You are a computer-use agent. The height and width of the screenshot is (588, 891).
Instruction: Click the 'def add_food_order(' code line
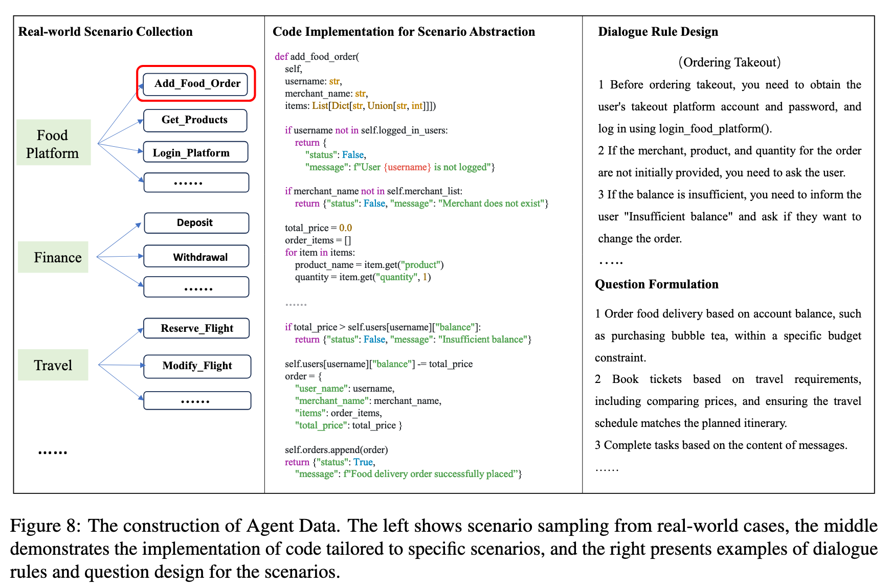(317, 57)
